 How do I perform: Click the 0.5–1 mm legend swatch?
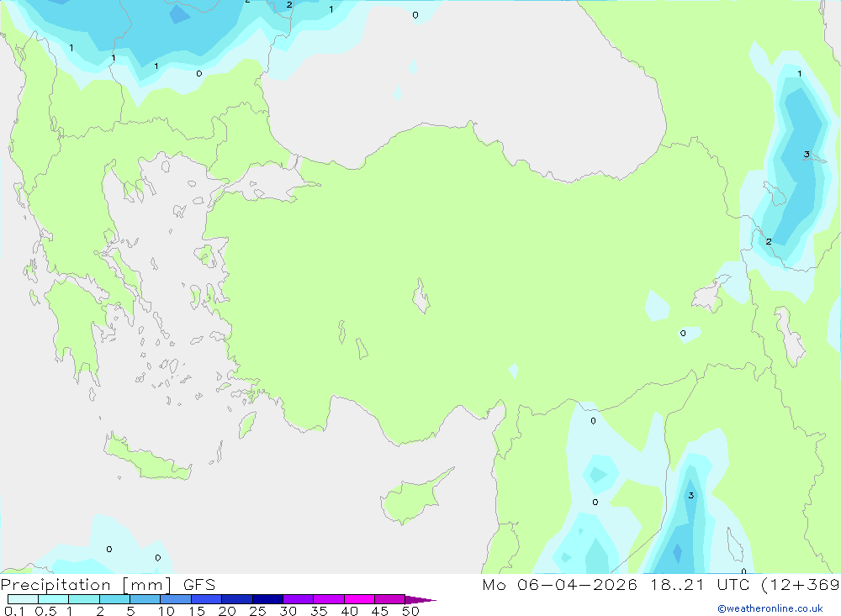point(54,599)
